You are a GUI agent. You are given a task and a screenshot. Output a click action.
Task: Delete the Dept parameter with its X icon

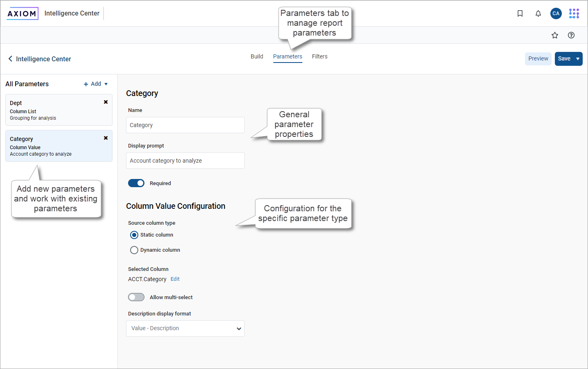(106, 102)
